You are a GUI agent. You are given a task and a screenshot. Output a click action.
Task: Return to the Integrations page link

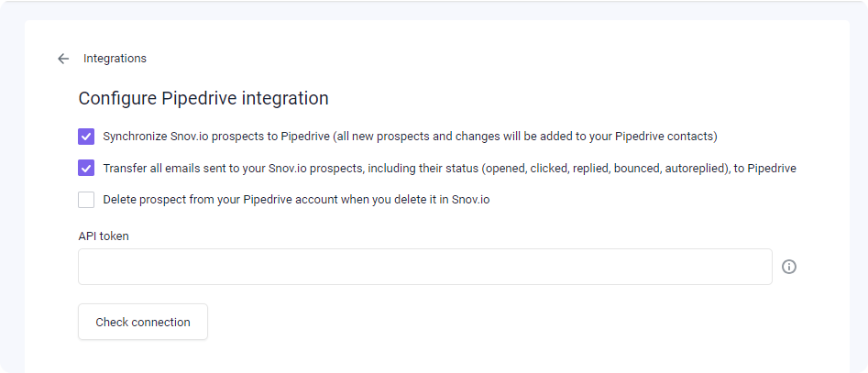pos(115,59)
